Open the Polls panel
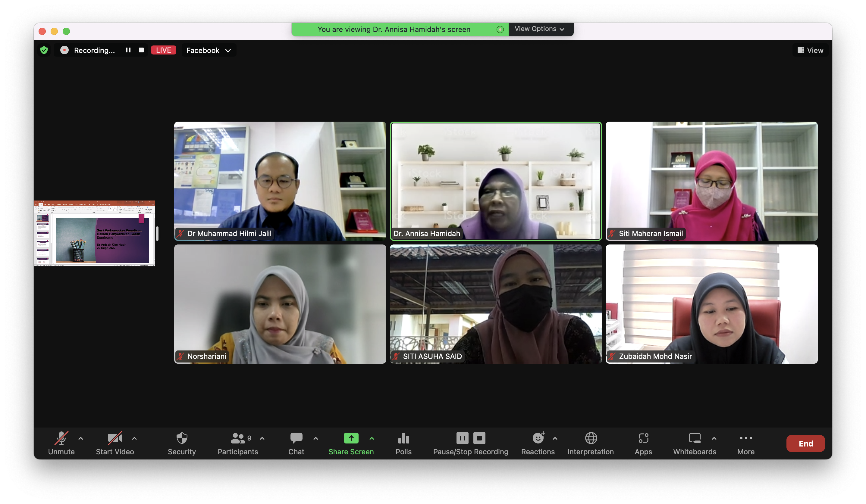The height and width of the screenshot is (504, 866). [x=403, y=438]
